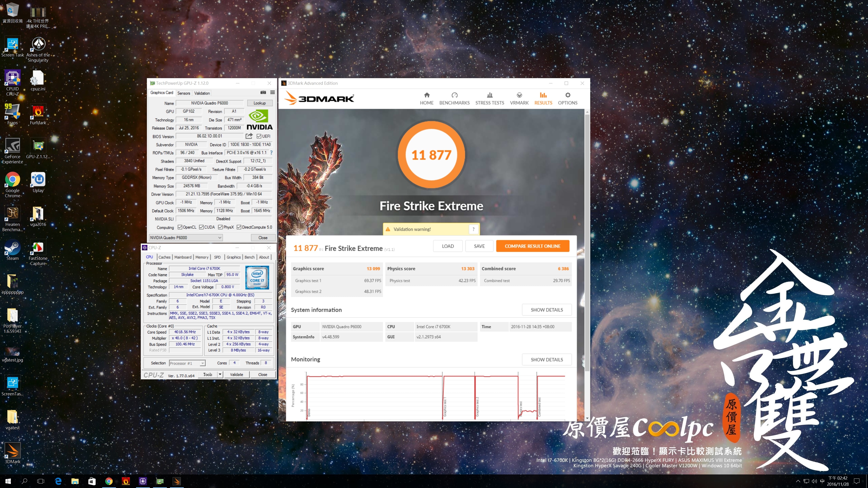This screenshot has height=488, width=868.
Task: Click GPU-Z BIOS export share icon
Action: (x=249, y=136)
